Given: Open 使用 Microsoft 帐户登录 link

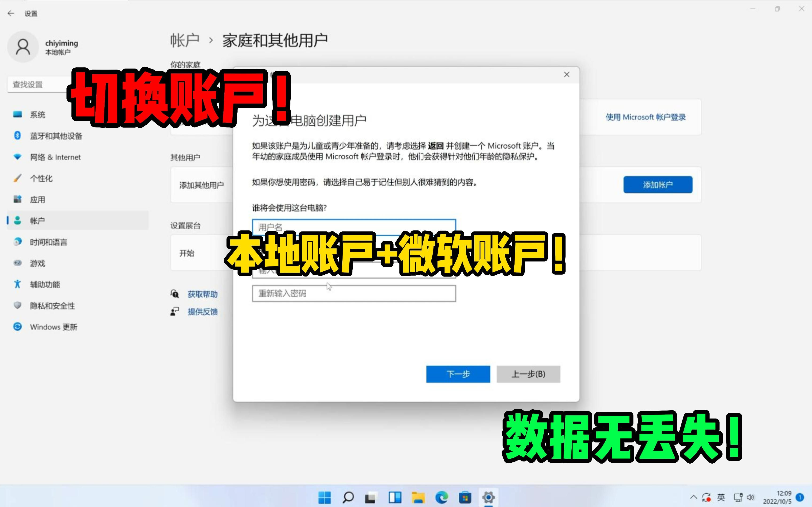Looking at the screenshot, I should coord(645,117).
